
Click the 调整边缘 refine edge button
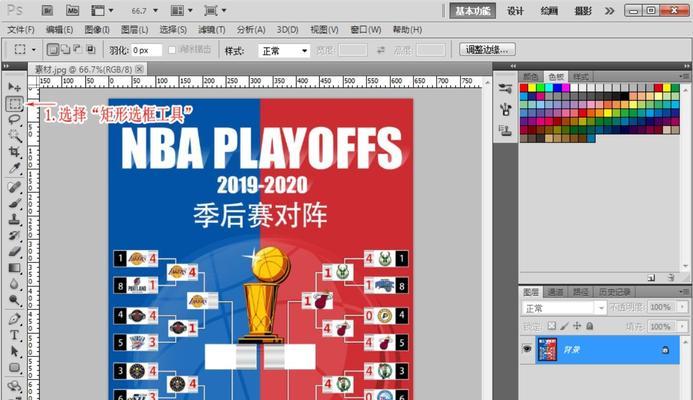pyautogui.click(x=487, y=50)
